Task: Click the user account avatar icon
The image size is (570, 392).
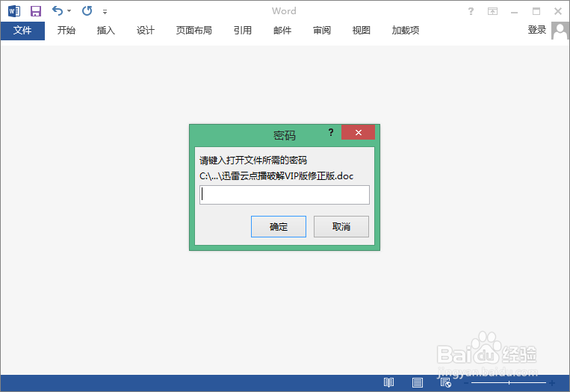Action: coord(560,31)
